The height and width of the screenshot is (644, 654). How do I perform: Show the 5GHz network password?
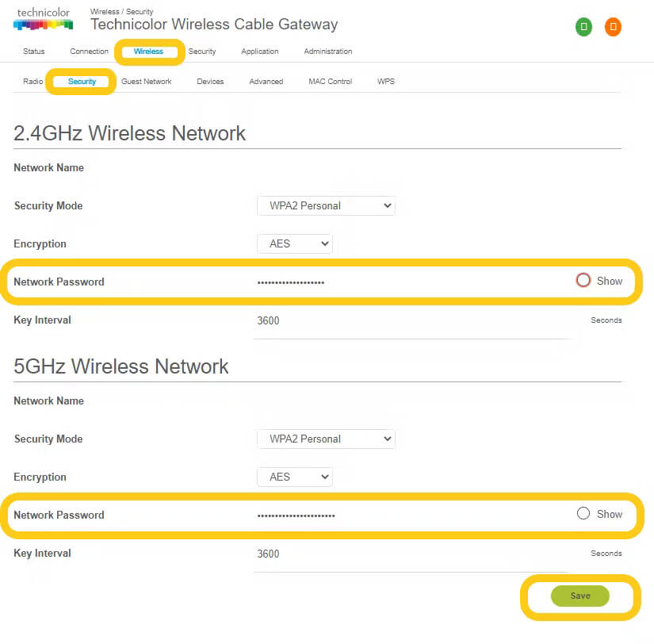583,513
